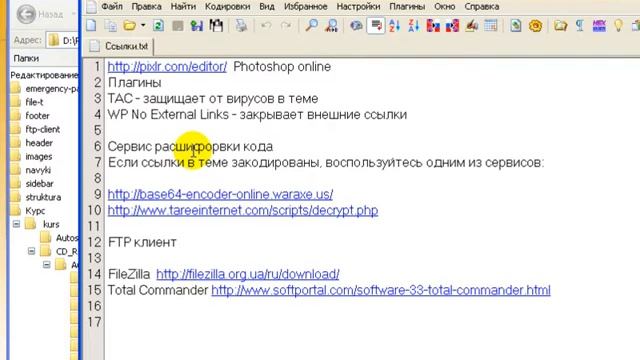Sort lines descending with Z-A icon

click(x=413, y=26)
